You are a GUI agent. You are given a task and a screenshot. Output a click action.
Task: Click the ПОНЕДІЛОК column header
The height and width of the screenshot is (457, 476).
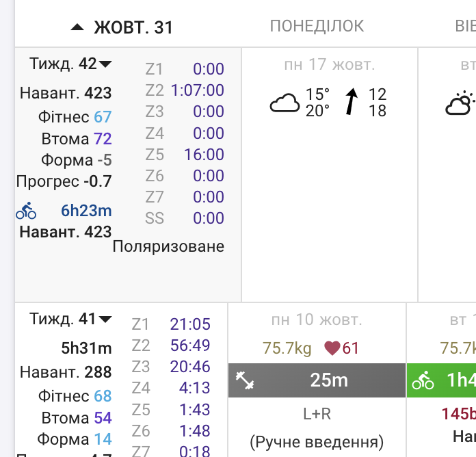pos(317,26)
